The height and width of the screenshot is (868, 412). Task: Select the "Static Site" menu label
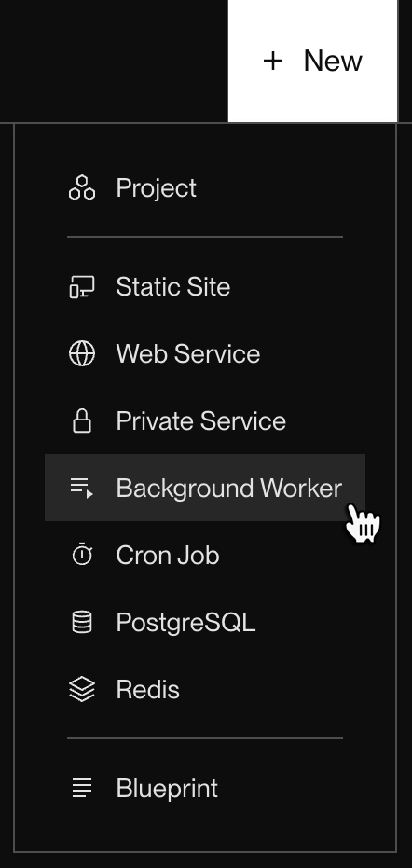point(172,287)
